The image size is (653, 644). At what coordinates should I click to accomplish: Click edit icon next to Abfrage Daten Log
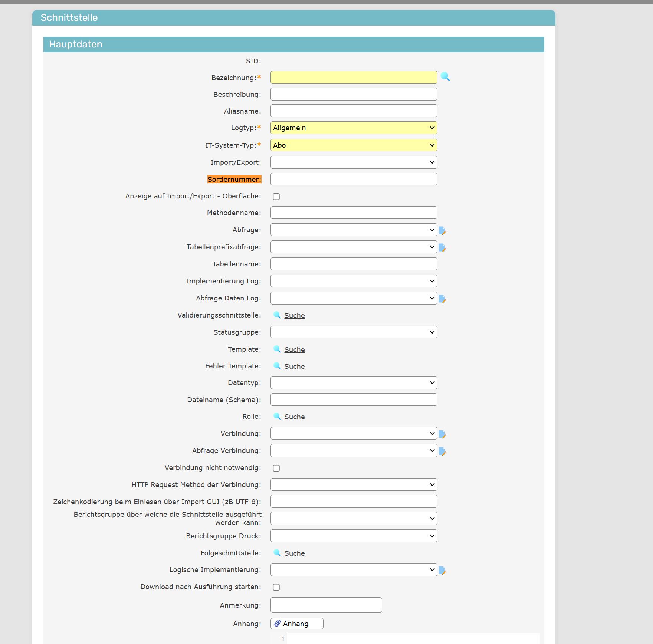click(442, 299)
